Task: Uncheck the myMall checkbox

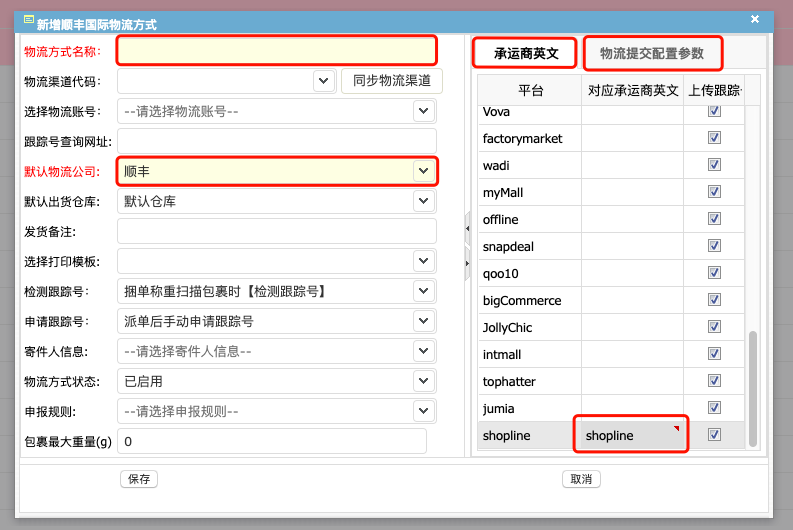Action: click(714, 192)
